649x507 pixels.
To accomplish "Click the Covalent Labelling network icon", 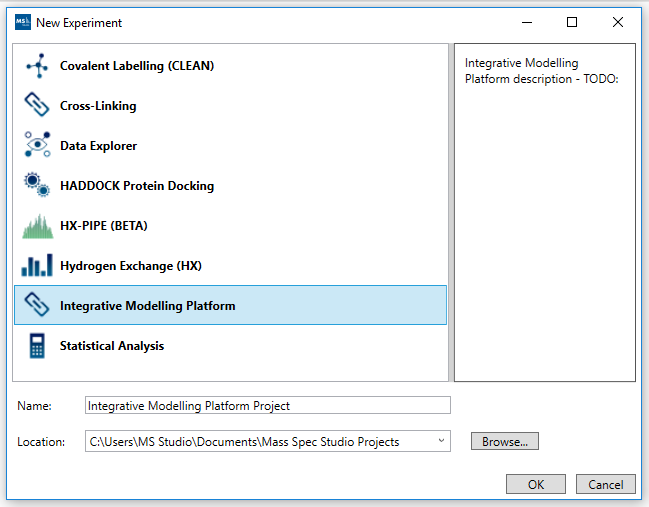I will point(37,65).
